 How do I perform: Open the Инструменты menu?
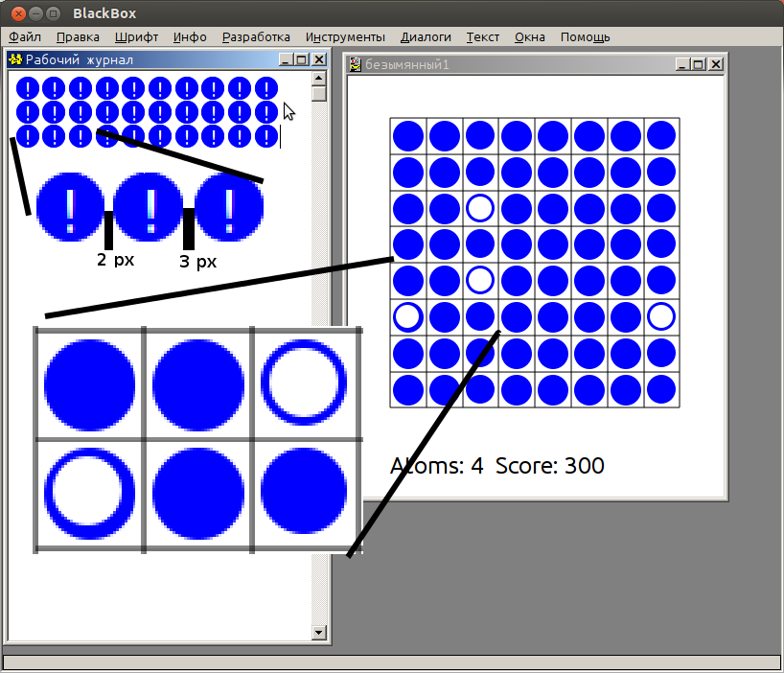pos(345,37)
